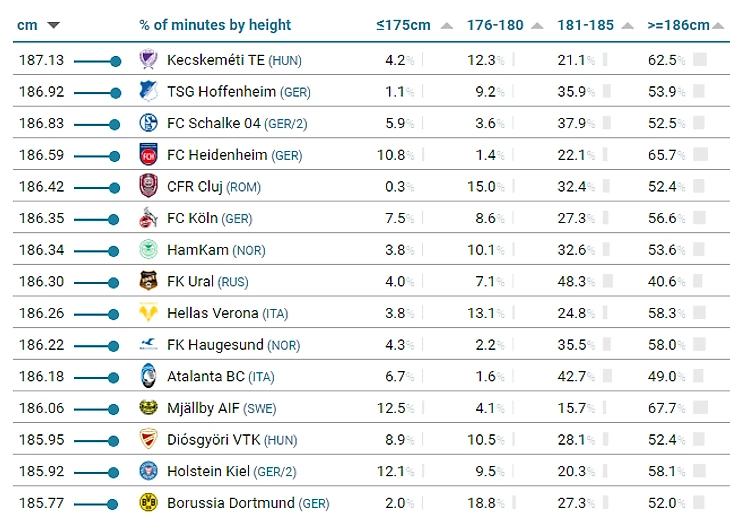730x516 pixels.
Task: Click the 67.7% bar for Mjällby AIF
Action: click(x=700, y=408)
